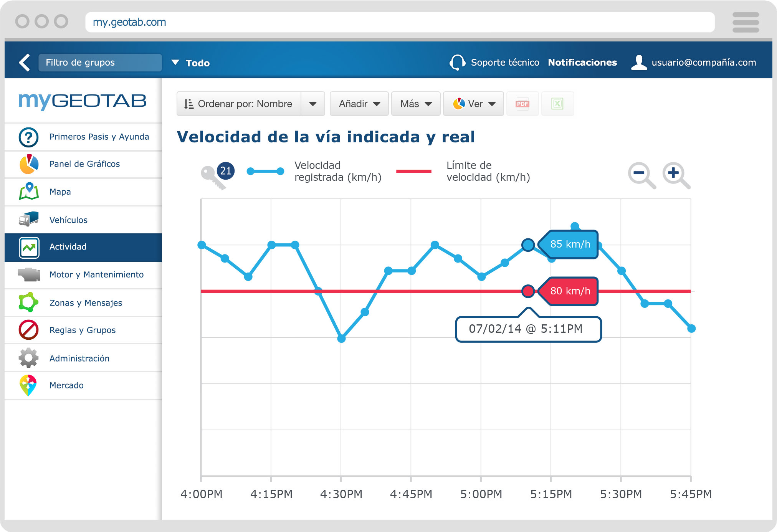Select the Actividad menu item
Image resolution: width=777 pixels, height=532 pixels.
(x=83, y=247)
